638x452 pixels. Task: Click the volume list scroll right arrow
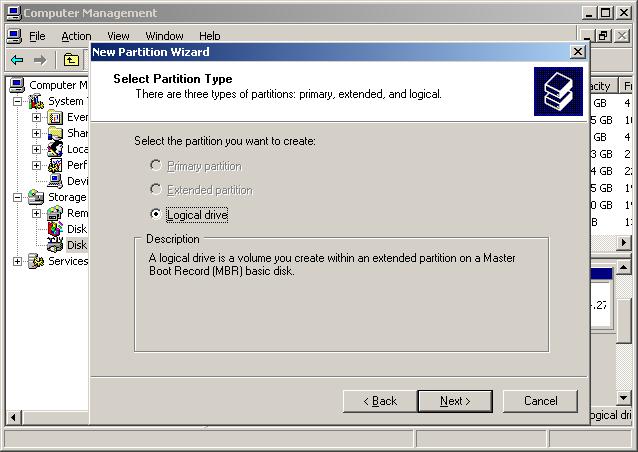coord(624,243)
